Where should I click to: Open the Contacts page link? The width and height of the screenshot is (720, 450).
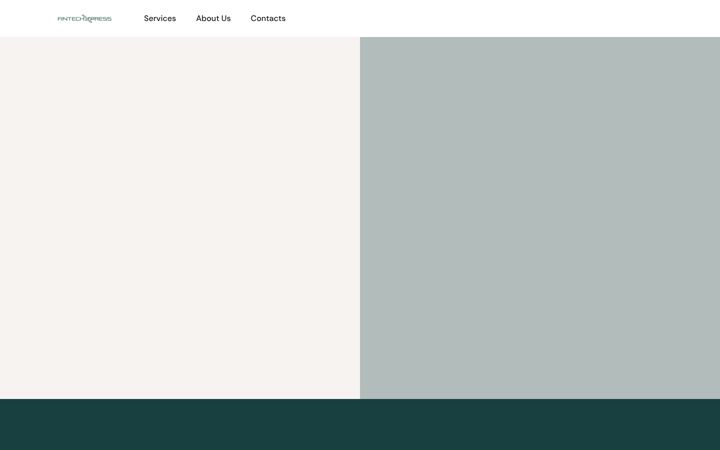[x=268, y=18]
